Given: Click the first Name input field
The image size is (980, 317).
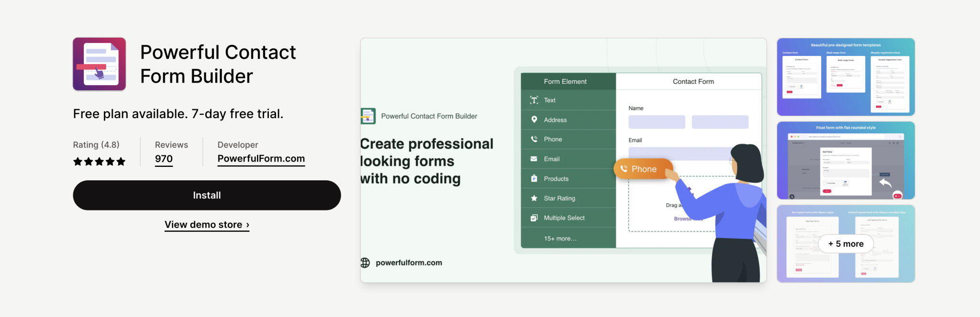Looking at the screenshot, I should coord(657,122).
